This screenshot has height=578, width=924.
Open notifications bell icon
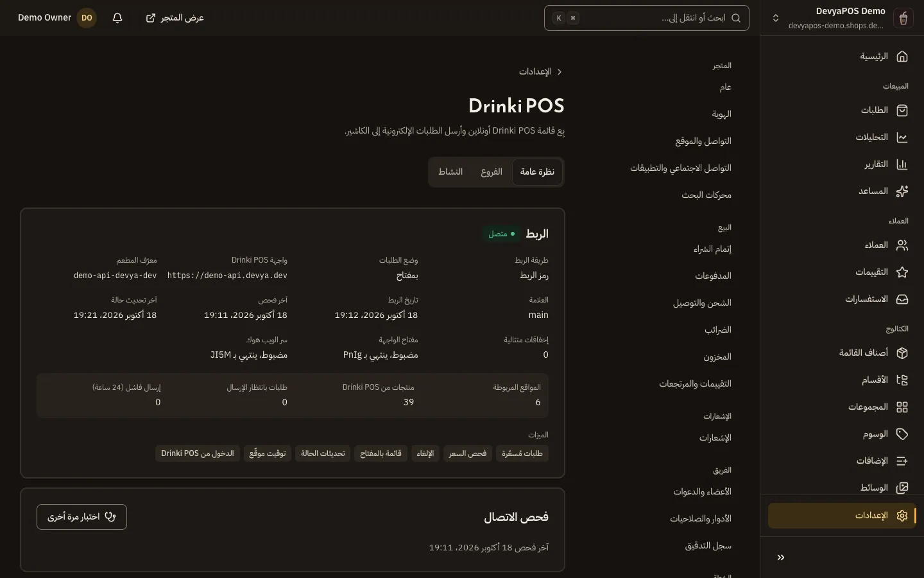[x=117, y=18]
